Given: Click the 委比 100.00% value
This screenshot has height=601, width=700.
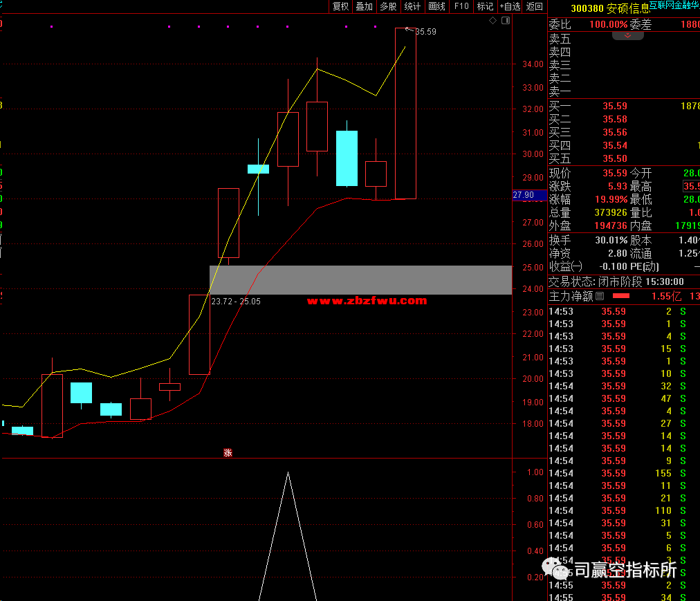Looking at the screenshot, I should (x=609, y=25).
